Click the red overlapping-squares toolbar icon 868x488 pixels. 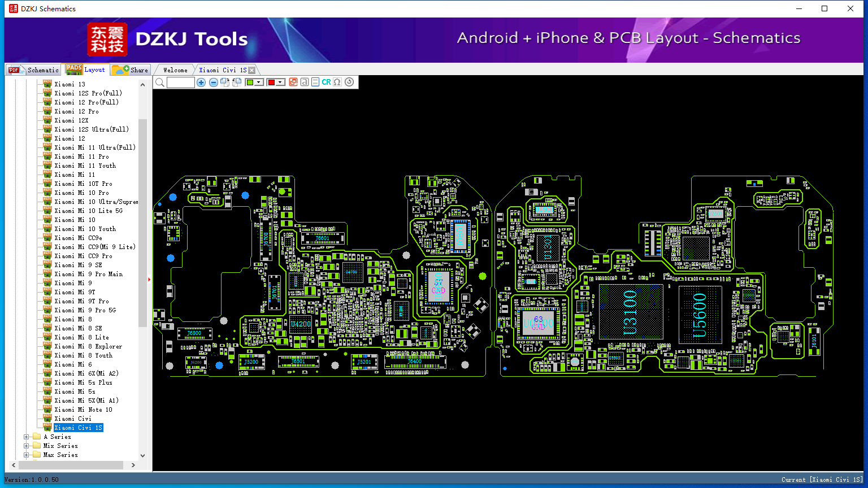click(x=293, y=82)
